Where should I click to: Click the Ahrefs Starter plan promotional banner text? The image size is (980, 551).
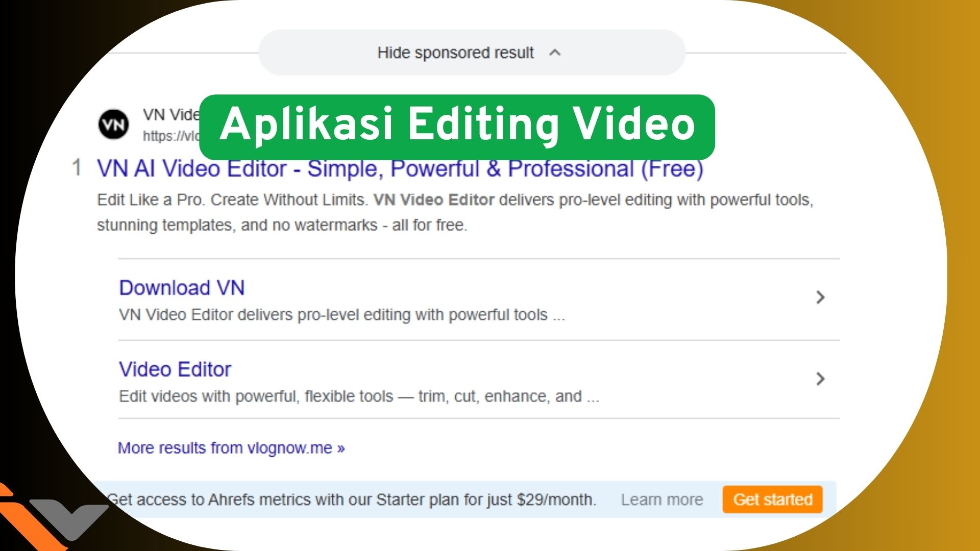tap(352, 499)
